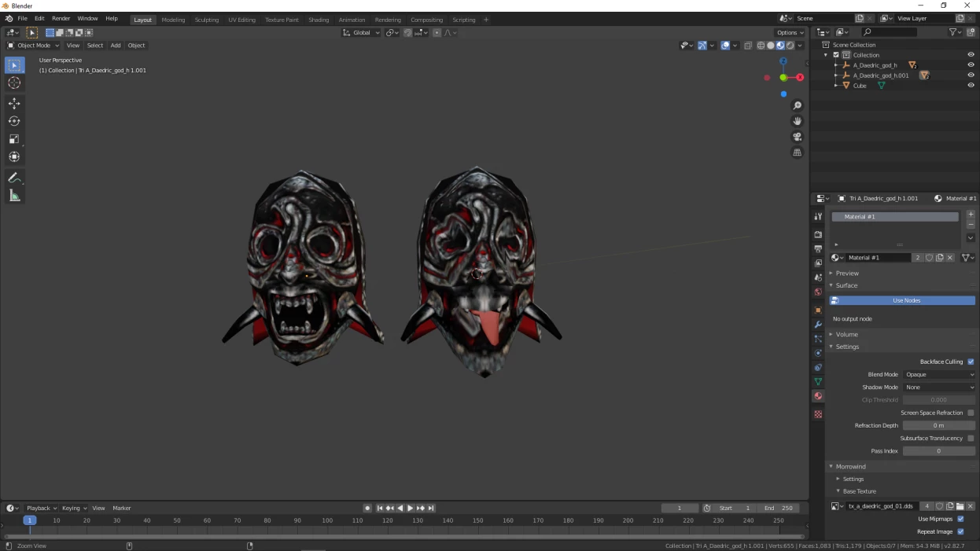Click the Refraction Depth slider

939,426
